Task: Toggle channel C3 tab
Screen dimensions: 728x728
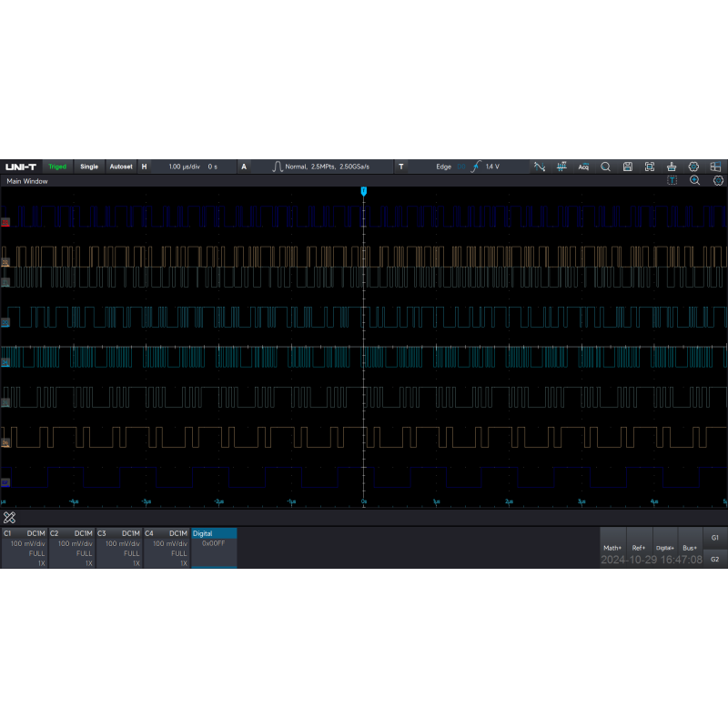Action: tap(119, 548)
